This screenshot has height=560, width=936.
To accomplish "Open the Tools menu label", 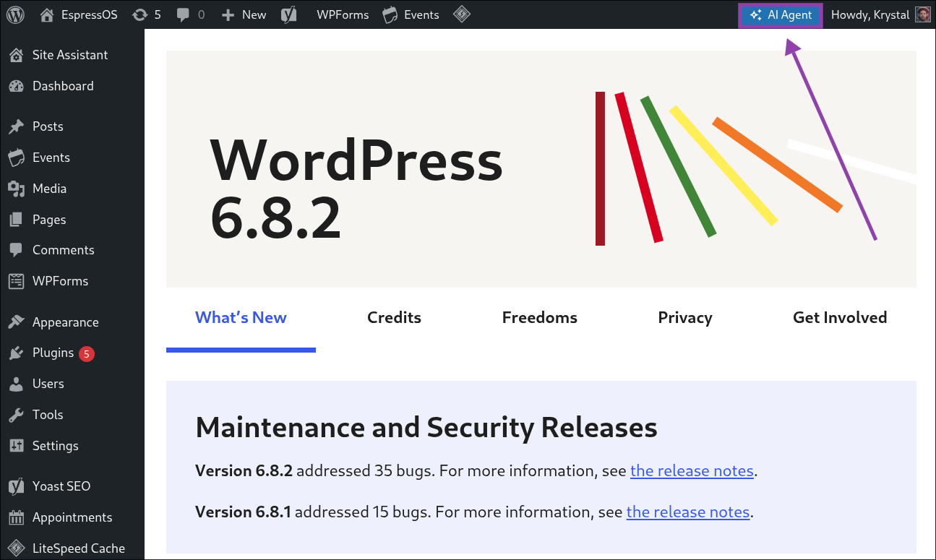I will click(48, 415).
